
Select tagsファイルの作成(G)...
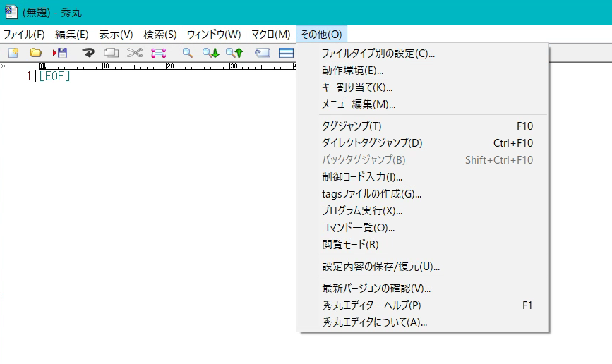tap(423, 194)
